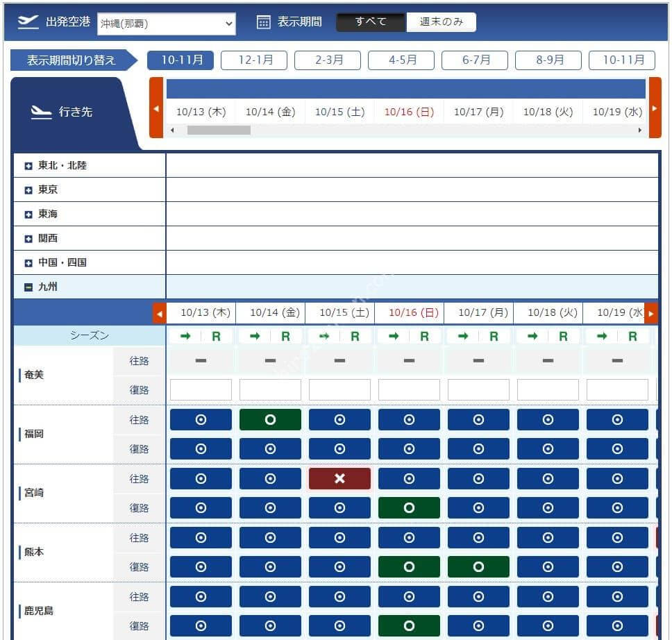Image resolution: width=672 pixels, height=640 pixels.
Task: Select 熊本 復路 on 10/14
Action: tap(271, 567)
